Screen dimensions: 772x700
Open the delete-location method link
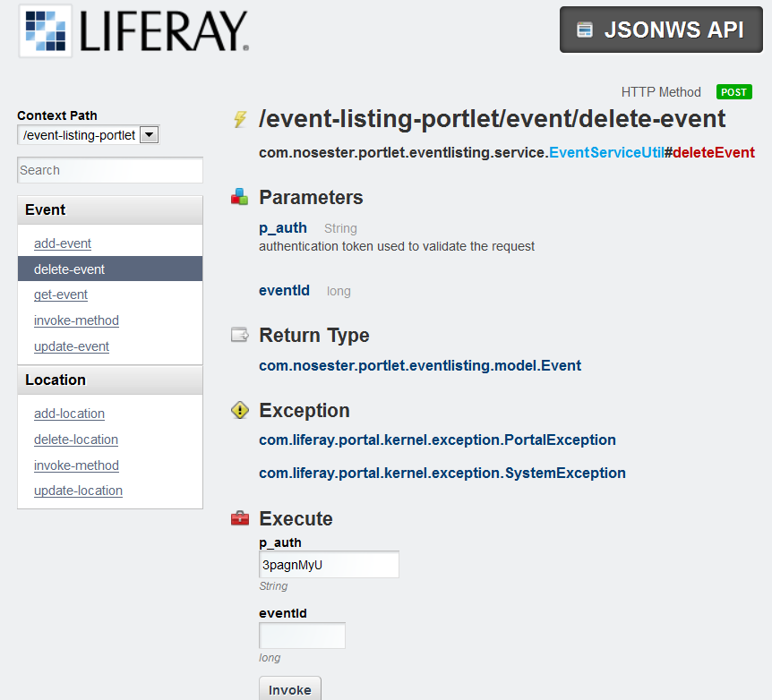[76, 440]
